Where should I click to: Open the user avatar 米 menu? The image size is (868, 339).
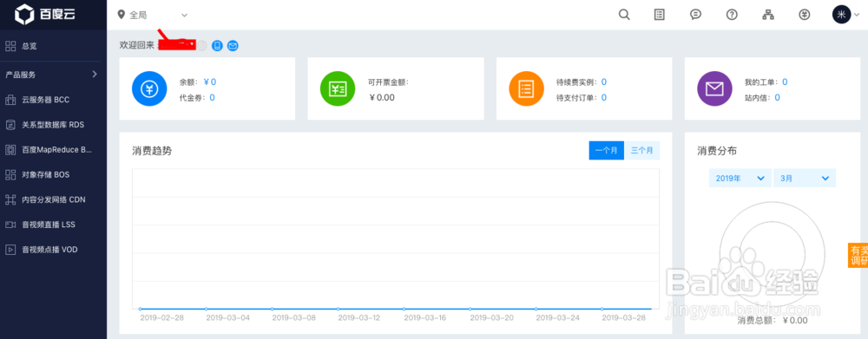click(841, 15)
